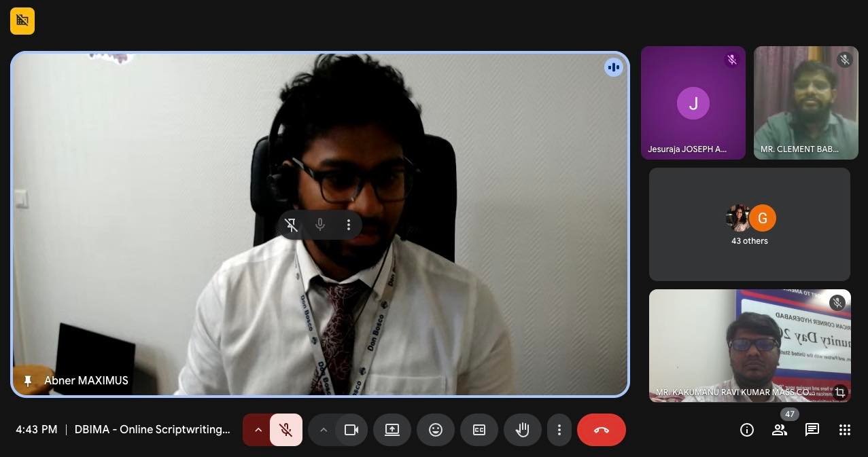Unmute your microphone
Screen dimensions: 868x457
click(286, 430)
